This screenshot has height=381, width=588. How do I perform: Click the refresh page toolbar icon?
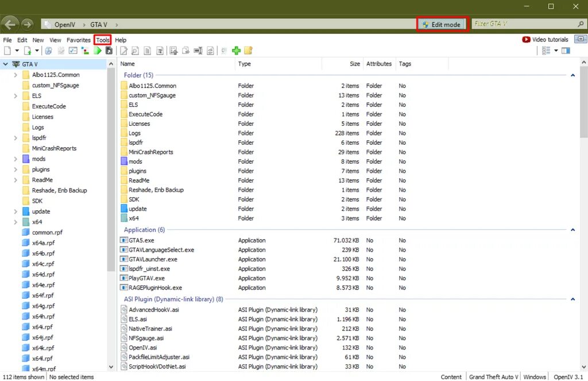click(x=210, y=51)
